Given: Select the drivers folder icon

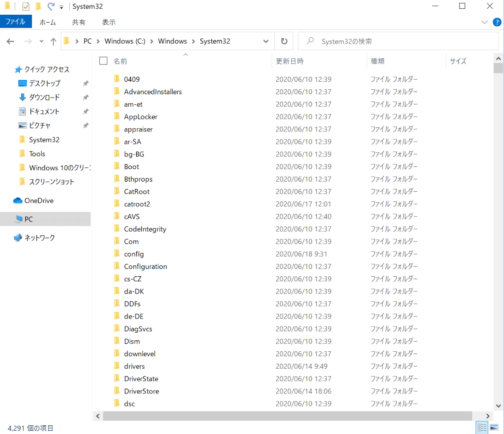Looking at the screenshot, I should click(117, 366).
